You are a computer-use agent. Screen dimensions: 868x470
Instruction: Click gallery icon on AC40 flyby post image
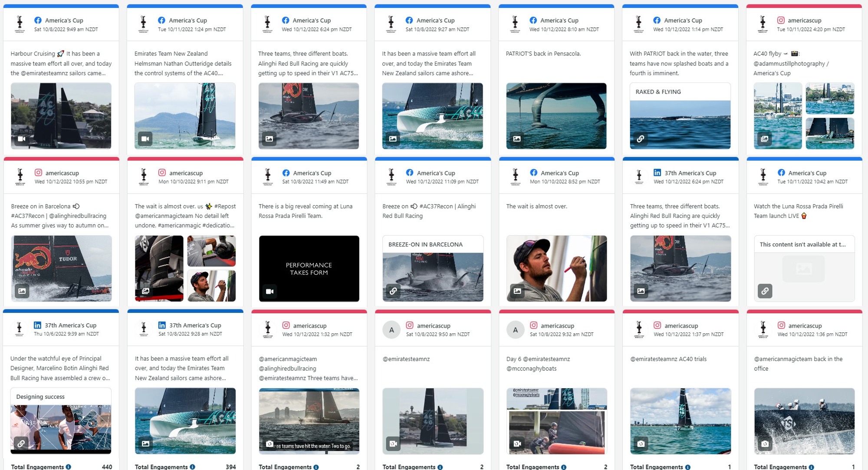[x=765, y=139]
